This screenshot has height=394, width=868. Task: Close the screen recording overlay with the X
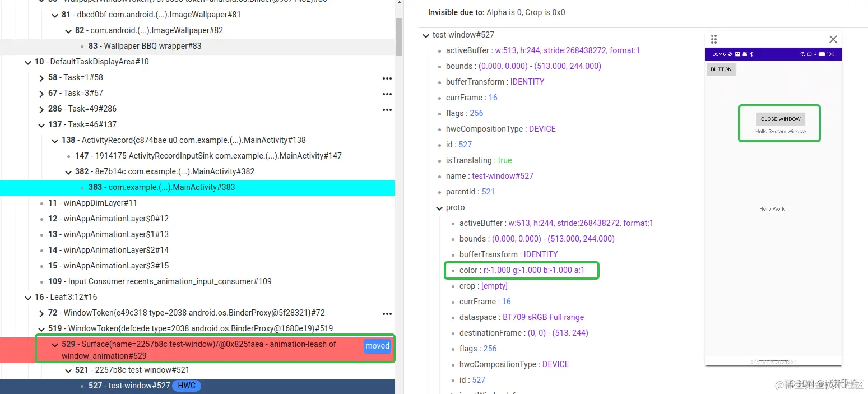coord(833,39)
